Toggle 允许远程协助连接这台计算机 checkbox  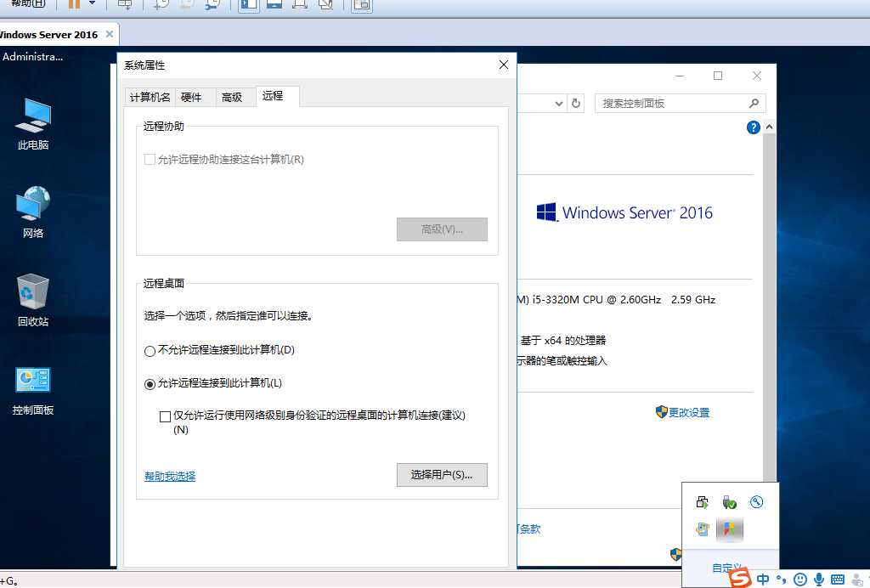tap(150, 160)
